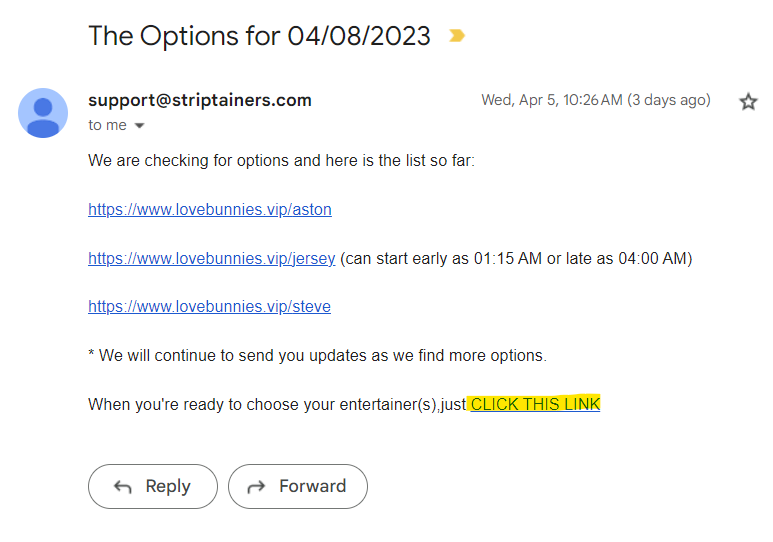The image size is (773, 542).
Task: Star this email from support@striptainers.com
Action: click(x=748, y=102)
